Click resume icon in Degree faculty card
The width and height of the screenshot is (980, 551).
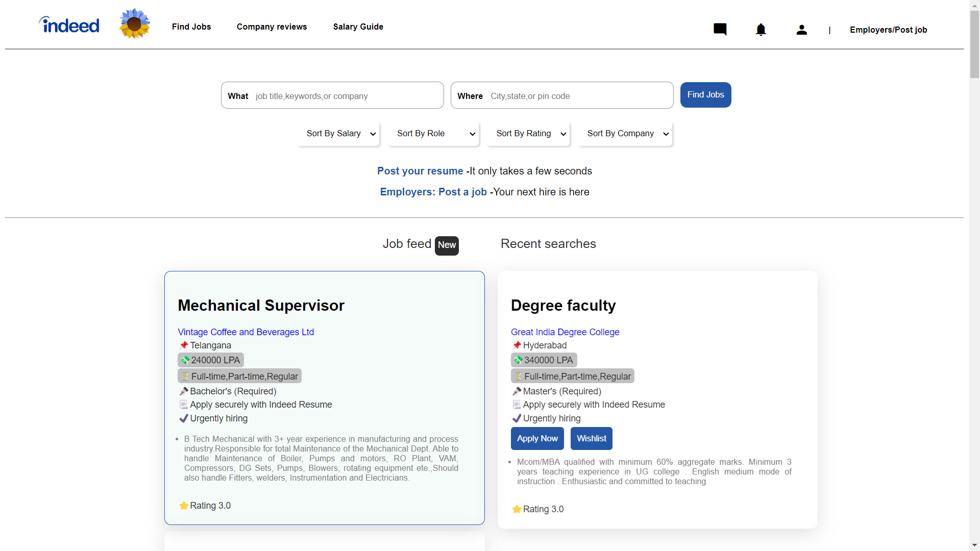(517, 405)
